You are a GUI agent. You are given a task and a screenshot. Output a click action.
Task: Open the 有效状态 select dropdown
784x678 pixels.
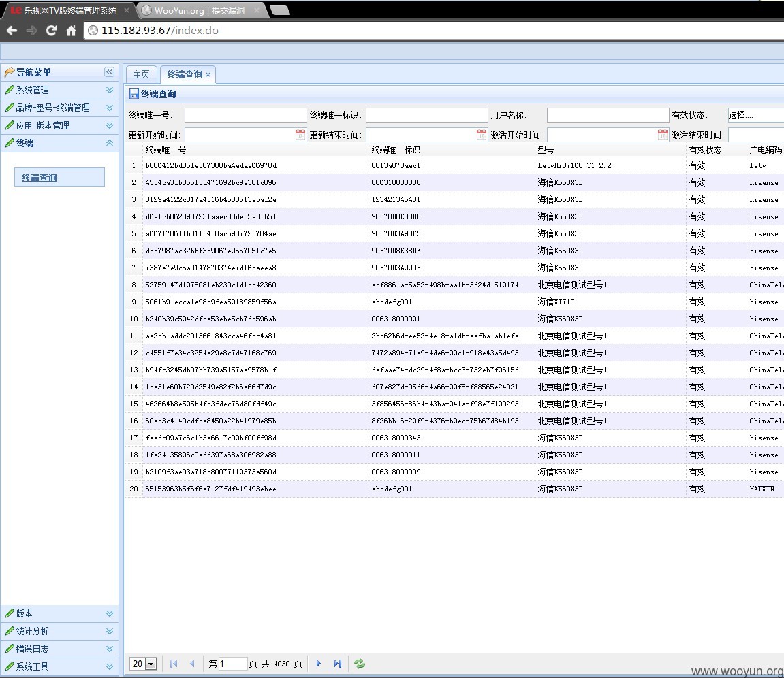click(x=755, y=115)
